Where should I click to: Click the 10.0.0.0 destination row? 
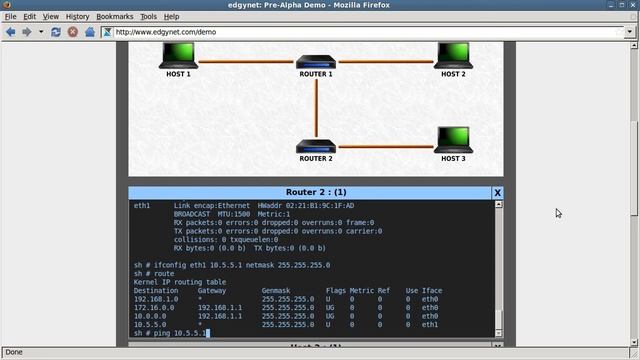[x=286, y=316]
